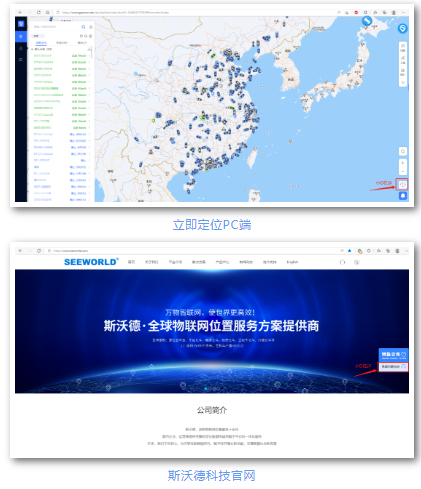
Task: Click the back arrow in the SEEWORLD browser window
Action: pos(21,251)
